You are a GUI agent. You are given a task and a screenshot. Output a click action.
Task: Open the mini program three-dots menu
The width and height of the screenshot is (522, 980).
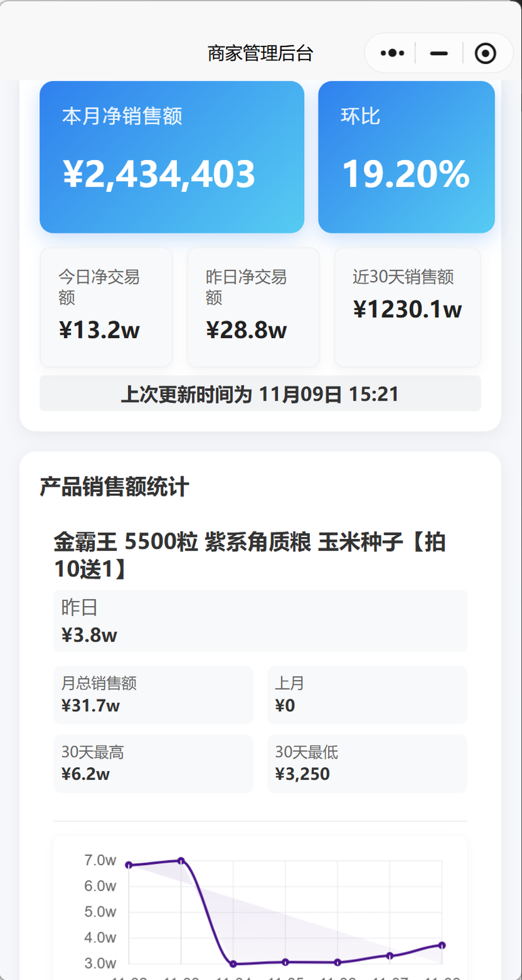point(392,53)
